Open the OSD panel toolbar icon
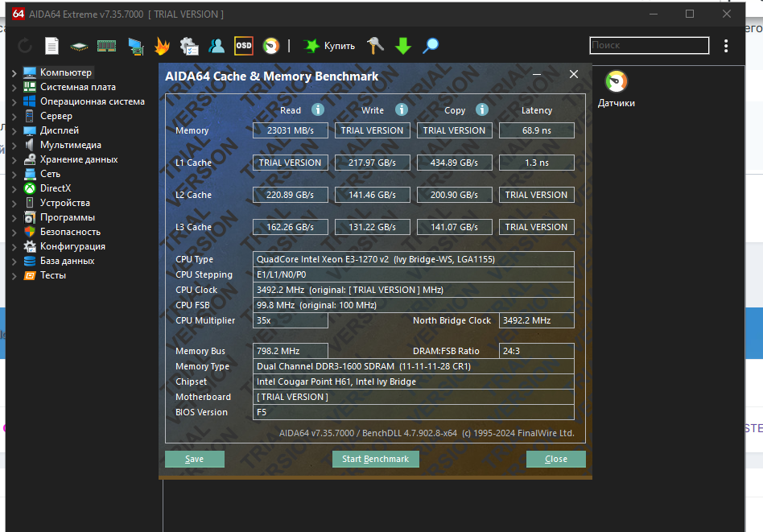Viewport: 763px width, 532px height. [x=243, y=46]
